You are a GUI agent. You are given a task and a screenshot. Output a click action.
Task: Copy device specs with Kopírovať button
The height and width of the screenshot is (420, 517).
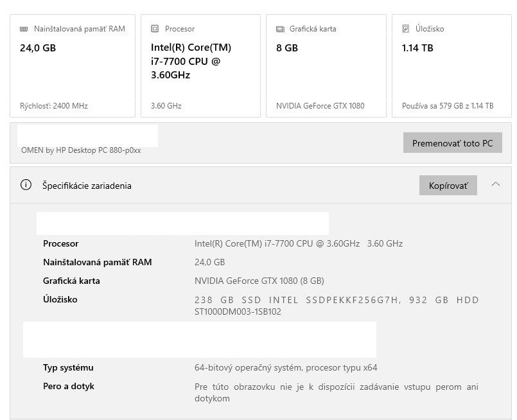pos(448,186)
